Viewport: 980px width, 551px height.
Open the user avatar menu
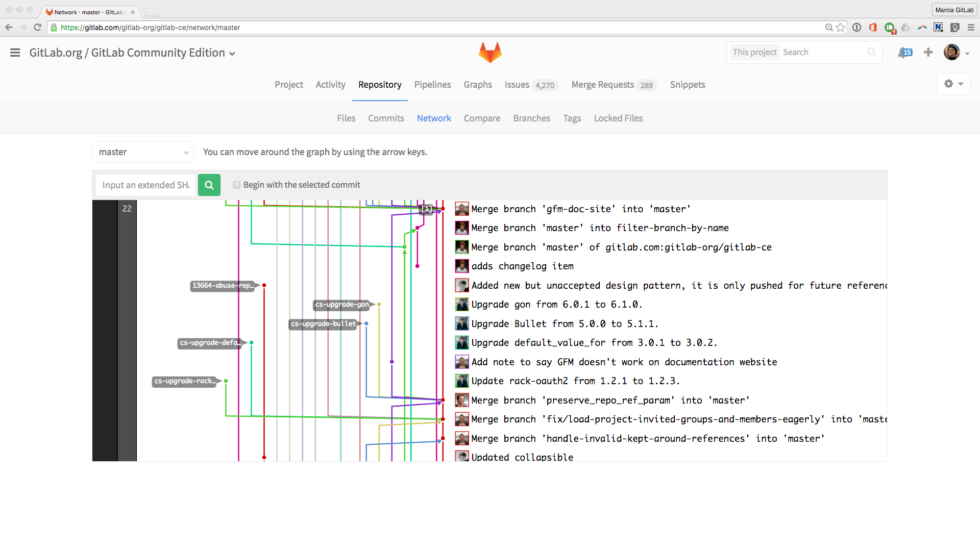(951, 52)
